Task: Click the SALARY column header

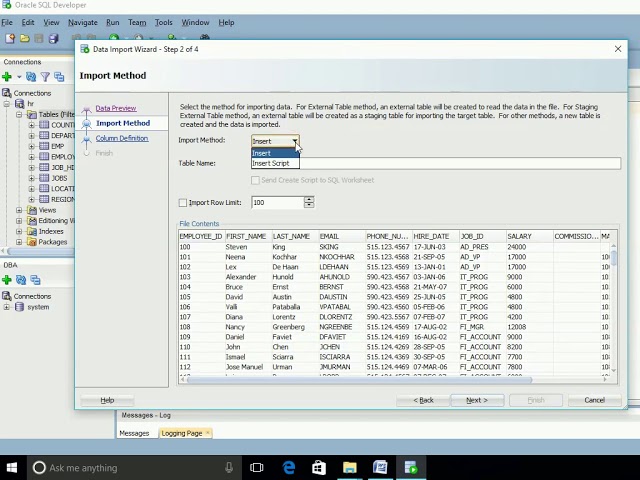Action: point(529,236)
